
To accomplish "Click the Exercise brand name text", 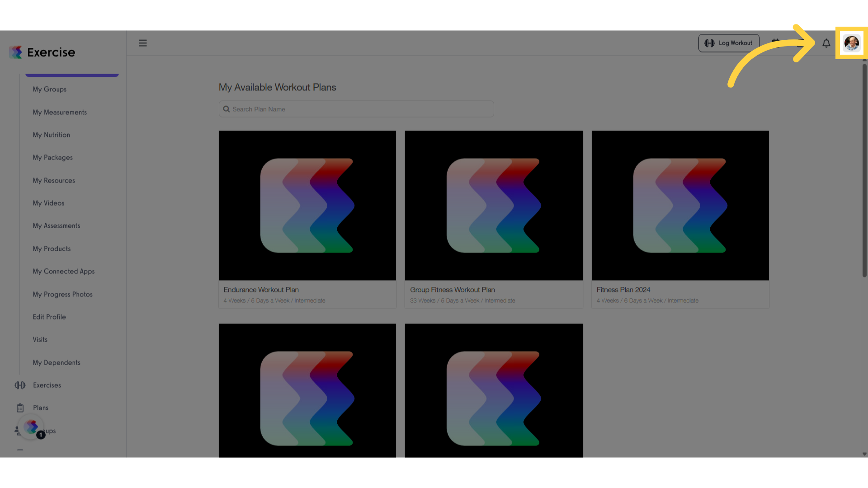I will point(51,52).
